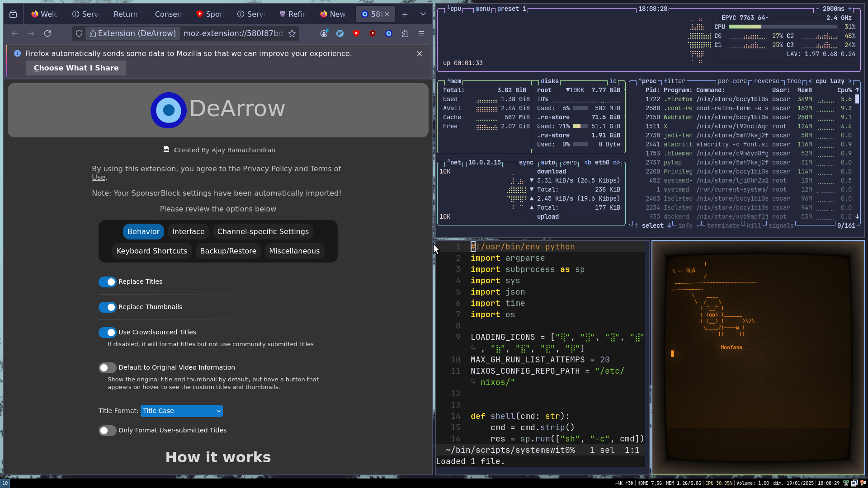Open the Privacy Policy link

267,169
